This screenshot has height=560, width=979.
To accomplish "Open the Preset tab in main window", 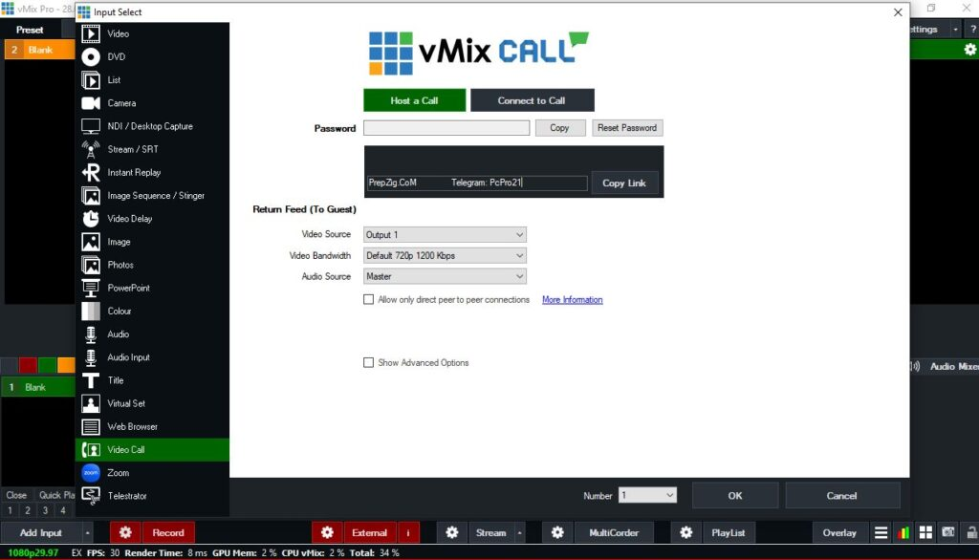I will (x=30, y=30).
